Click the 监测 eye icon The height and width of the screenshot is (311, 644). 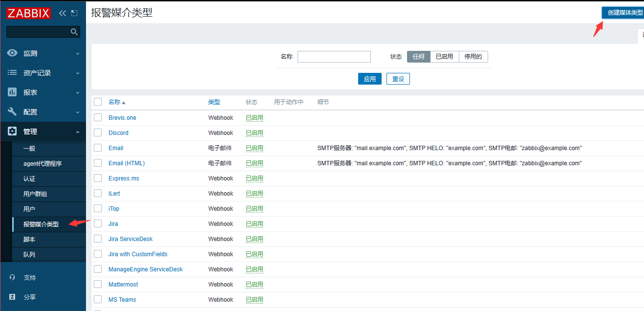[12, 53]
